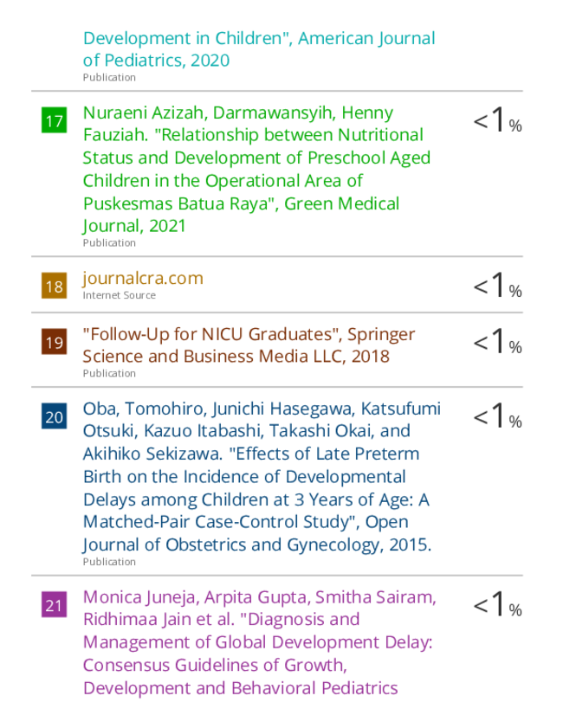The height and width of the screenshot is (728, 563).
Task: Click the <1% match for source 21
Action: pos(497,604)
